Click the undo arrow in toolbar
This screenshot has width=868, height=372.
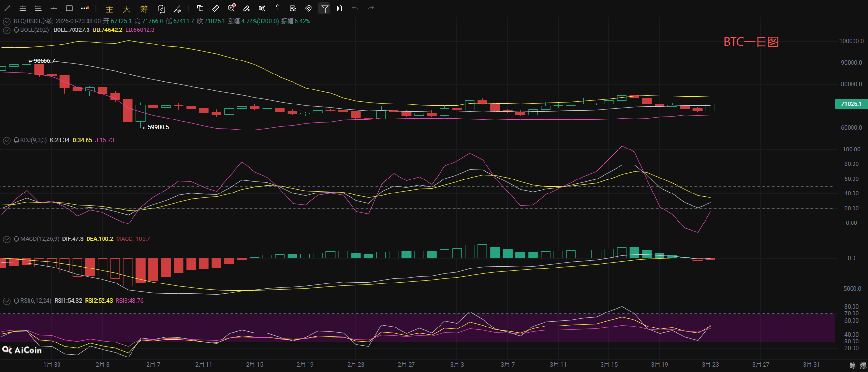pyautogui.click(x=355, y=8)
